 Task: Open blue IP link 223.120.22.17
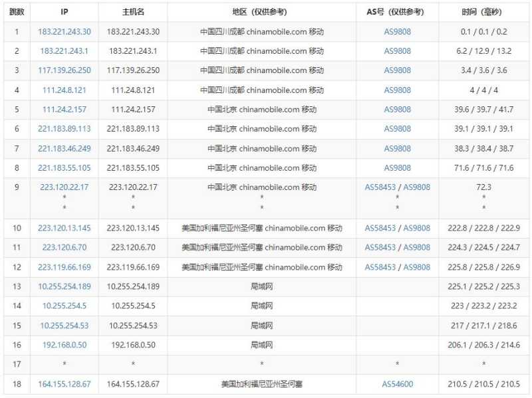65,187
